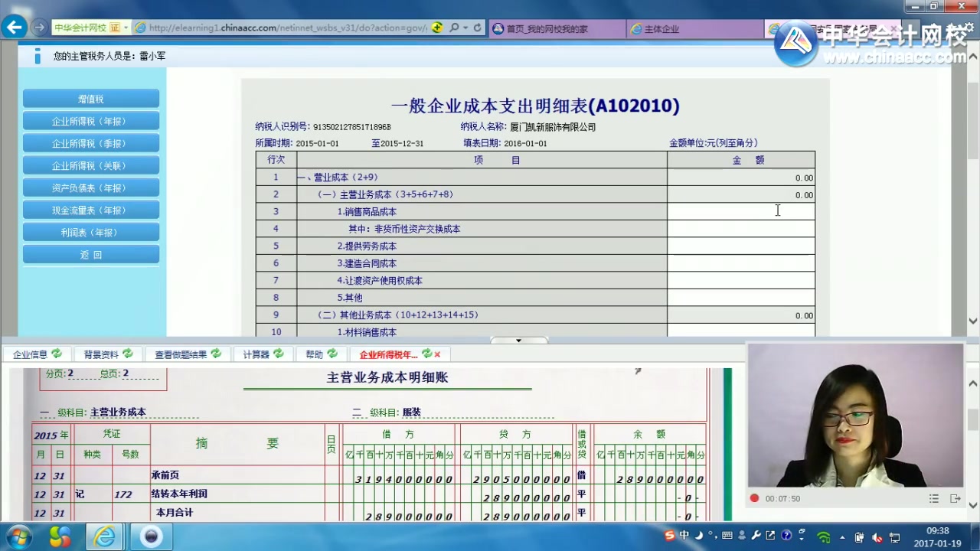Open the 帮助 tab

tap(315, 354)
